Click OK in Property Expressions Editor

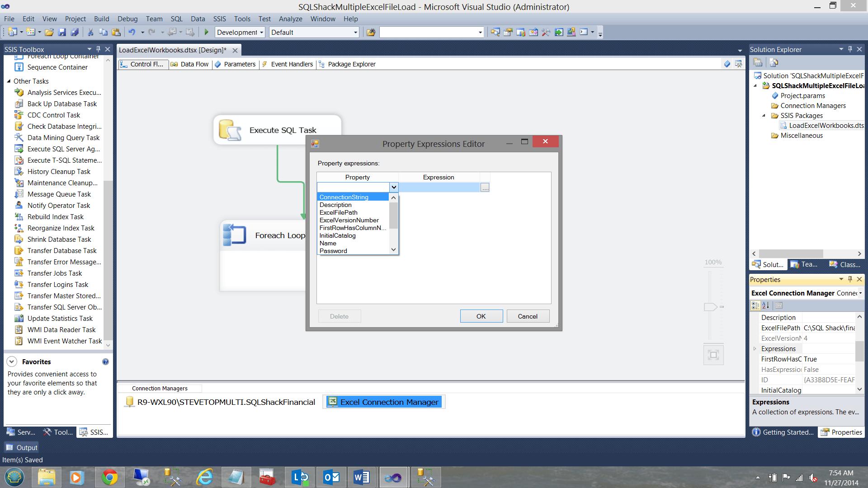(481, 316)
